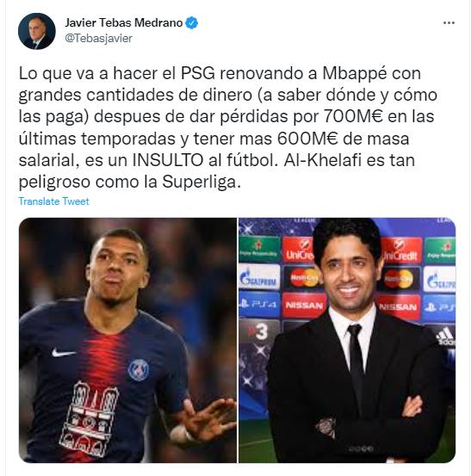Click the word Superliga in tweet
This screenshot has width=471, height=476.
199,182
